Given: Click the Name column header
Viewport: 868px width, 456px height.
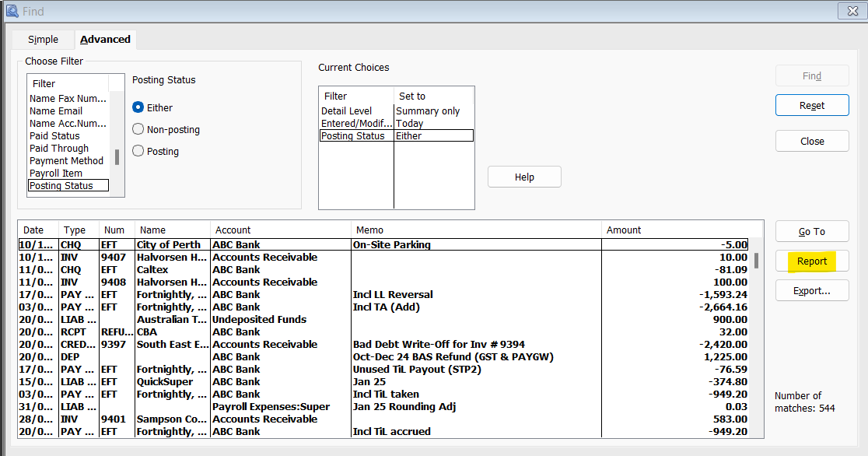Looking at the screenshot, I should coord(173,230).
